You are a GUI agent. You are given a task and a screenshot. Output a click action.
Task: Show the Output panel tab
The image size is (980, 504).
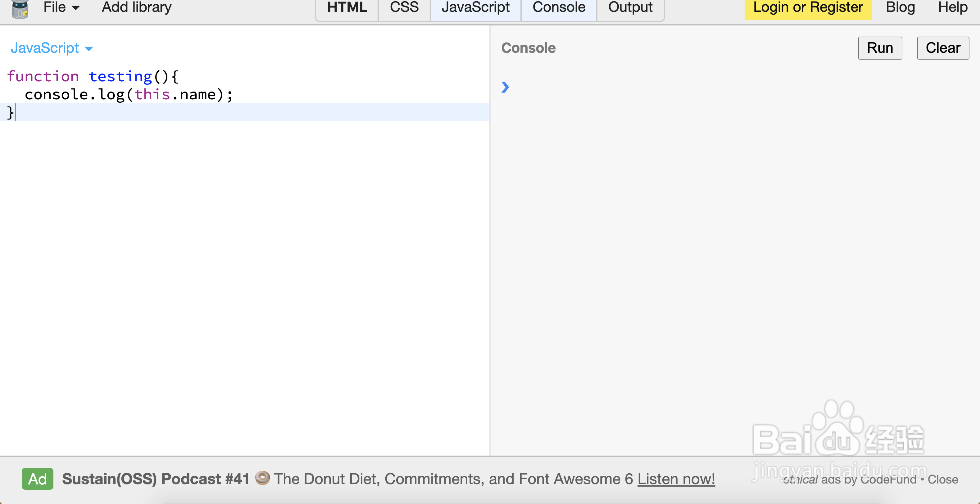[630, 7]
